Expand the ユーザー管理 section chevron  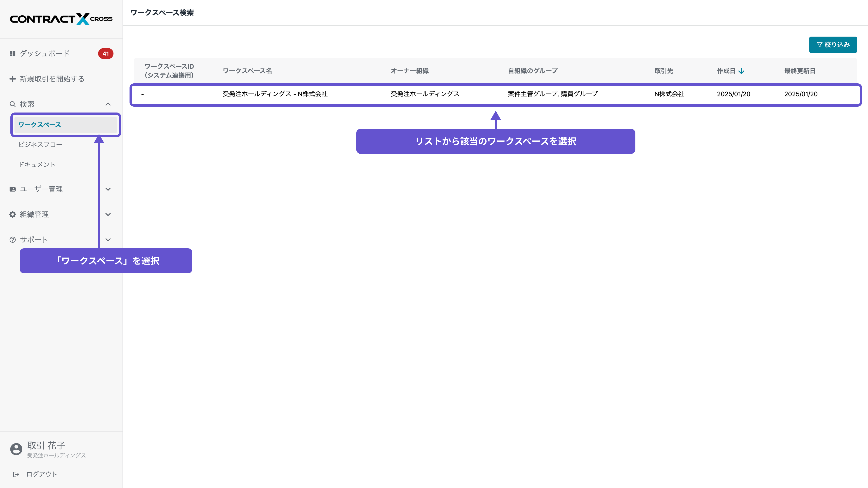[x=108, y=189]
